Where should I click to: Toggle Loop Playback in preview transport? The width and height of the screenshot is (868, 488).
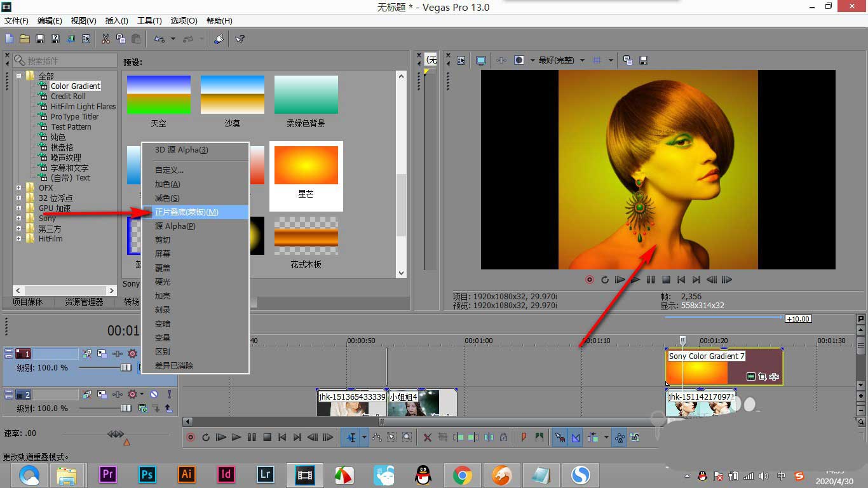pos(605,280)
